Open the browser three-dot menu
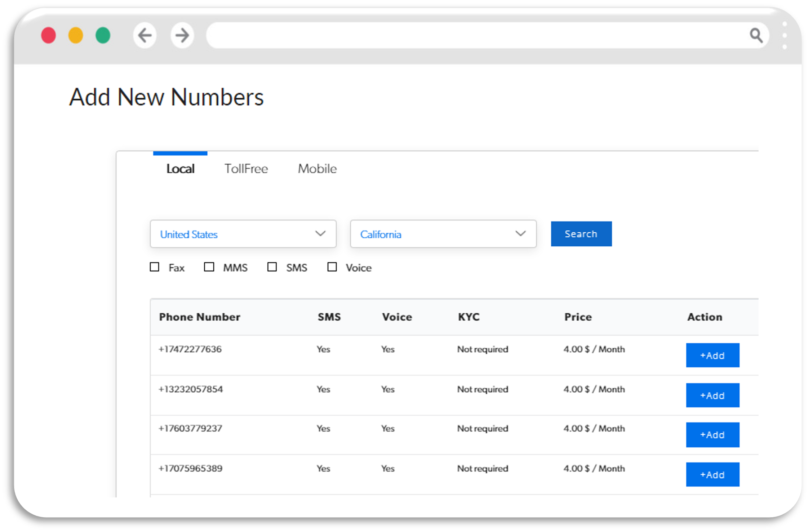Image resolution: width=809 pixels, height=532 pixels. pyautogui.click(x=784, y=35)
